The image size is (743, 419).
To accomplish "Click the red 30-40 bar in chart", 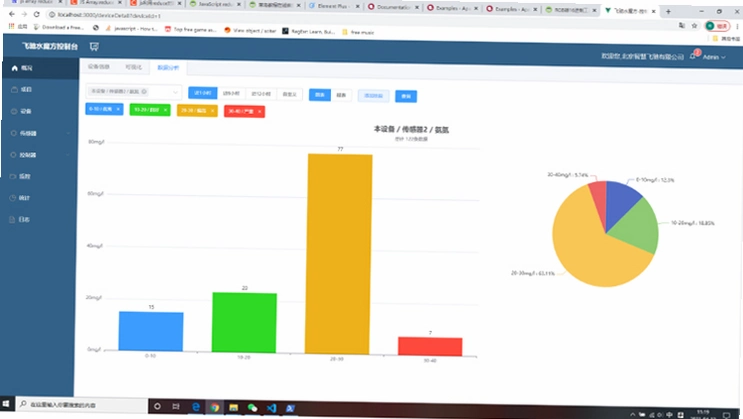I will (430, 346).
